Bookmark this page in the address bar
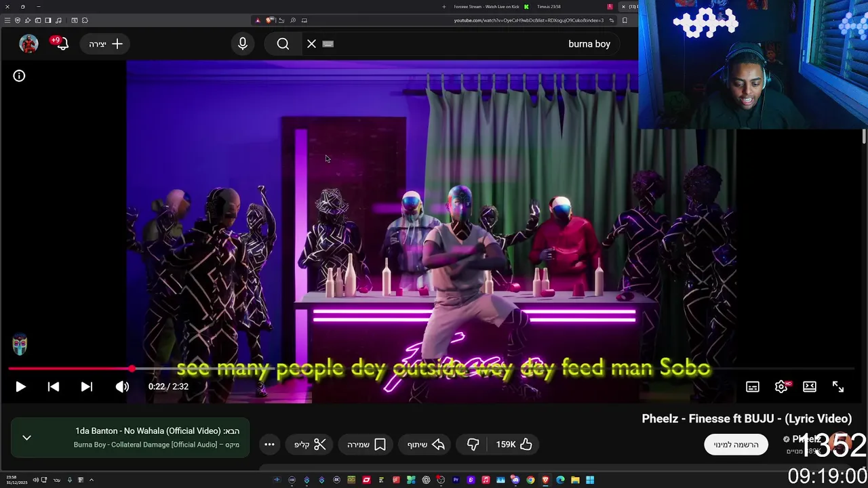Viewport: 868px width, 488px height. tap(625, 20)
